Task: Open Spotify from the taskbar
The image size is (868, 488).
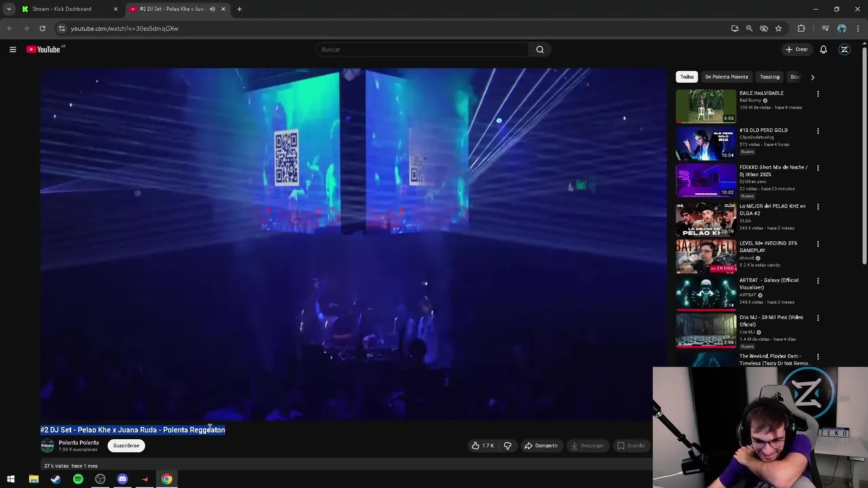Action: 78,479
